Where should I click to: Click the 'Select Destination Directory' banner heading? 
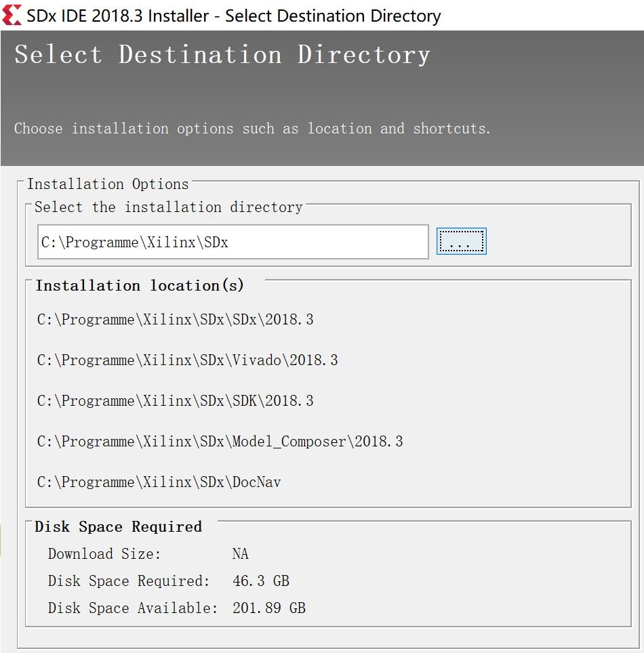[x=222, y=55]
